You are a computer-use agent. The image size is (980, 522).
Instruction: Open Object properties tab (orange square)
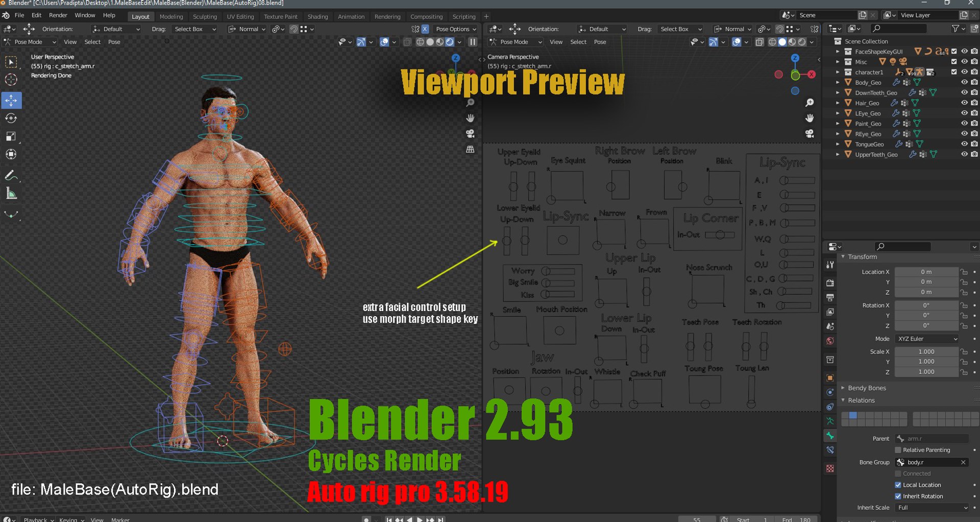[830, 378]
